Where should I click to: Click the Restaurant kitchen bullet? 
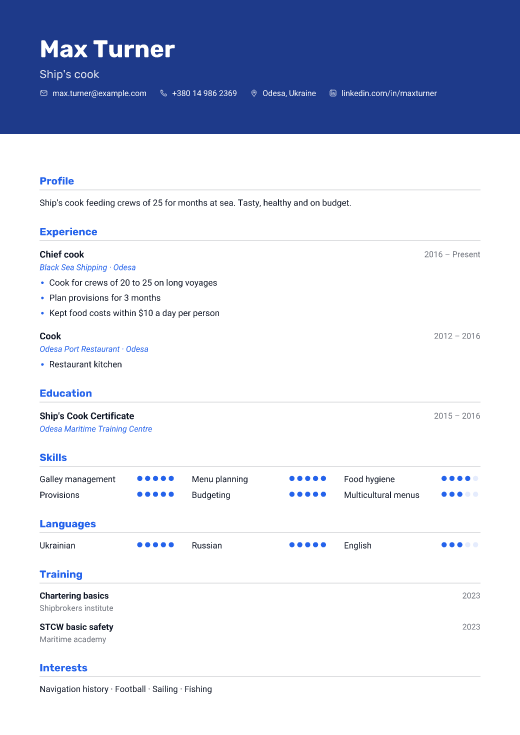click(86, 364)
